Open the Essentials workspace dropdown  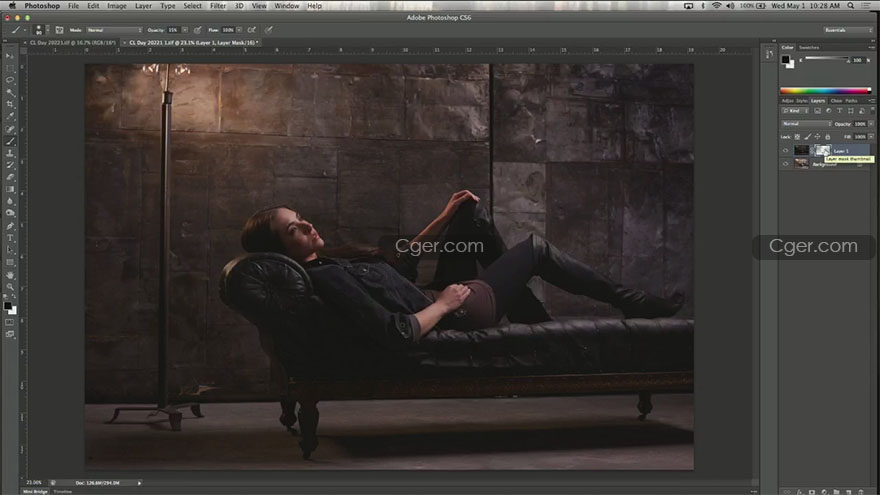coord(848,30)
